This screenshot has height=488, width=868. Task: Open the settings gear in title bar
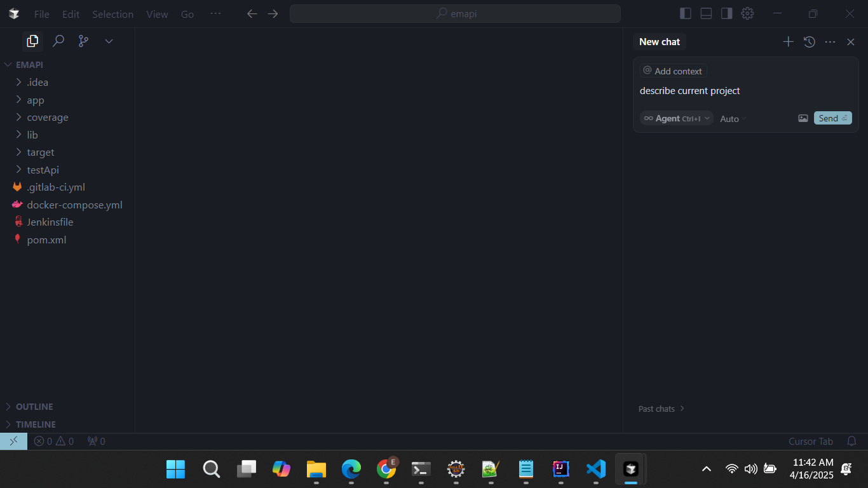[747, 13]
